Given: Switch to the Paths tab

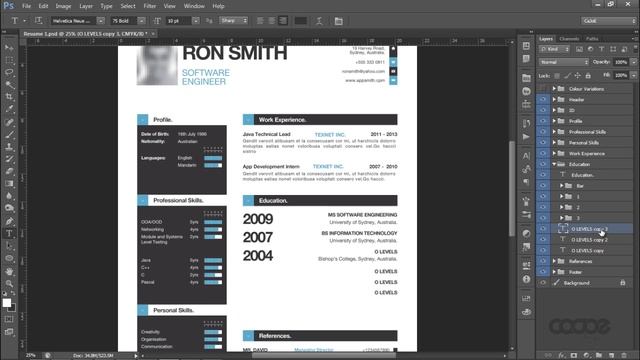Looking at the screenshot, I should click(x=592, y=39).
